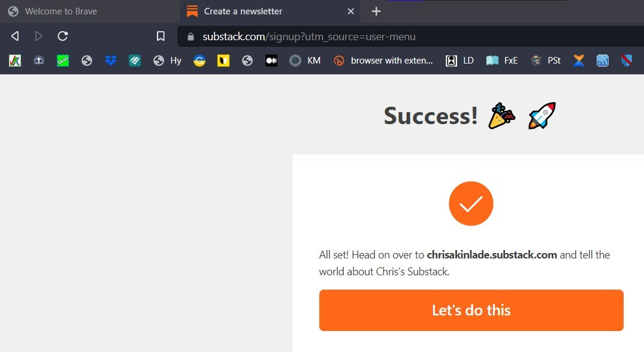This screenshot has width=644, height=352.
Task: Bookmark this page using the bookmark icon
Action: 161,36
